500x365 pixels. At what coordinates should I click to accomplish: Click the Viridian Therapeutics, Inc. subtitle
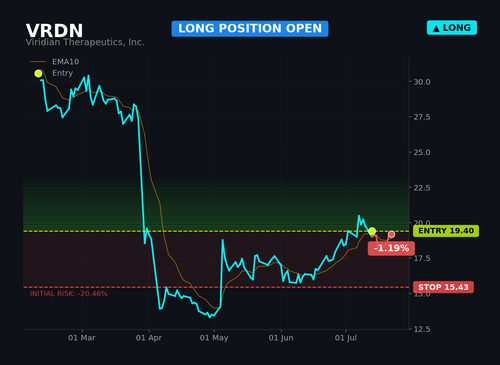pos(85,42)
